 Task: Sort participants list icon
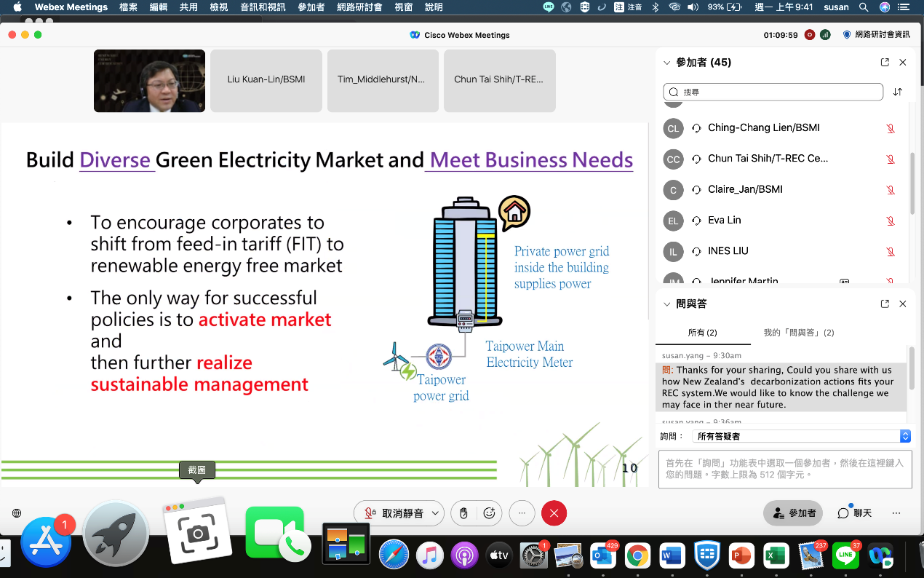[x=898, y=92]
